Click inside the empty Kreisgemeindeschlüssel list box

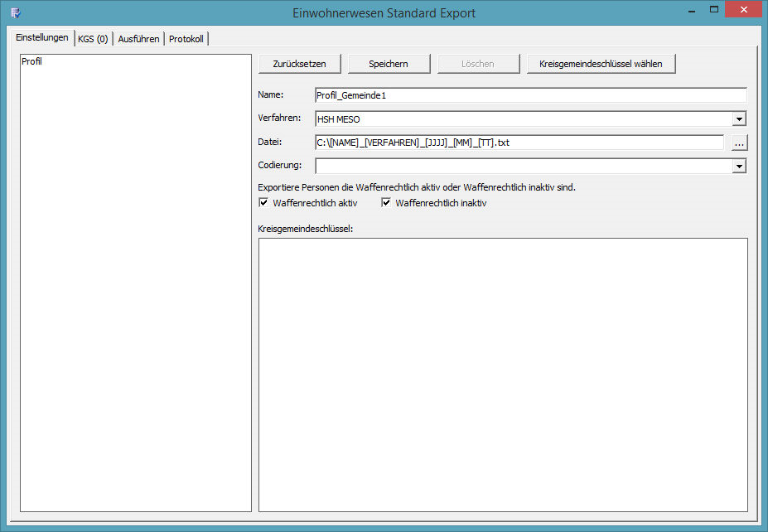503,375
